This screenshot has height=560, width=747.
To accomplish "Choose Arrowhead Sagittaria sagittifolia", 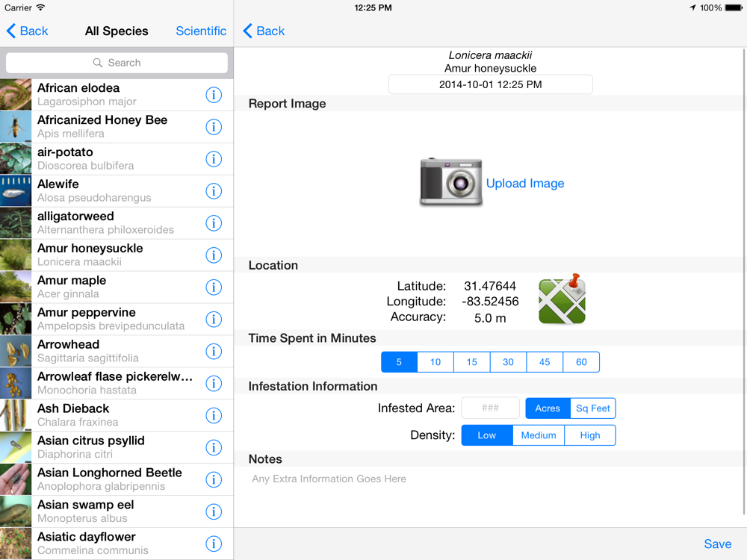I will tap(117, 352).
